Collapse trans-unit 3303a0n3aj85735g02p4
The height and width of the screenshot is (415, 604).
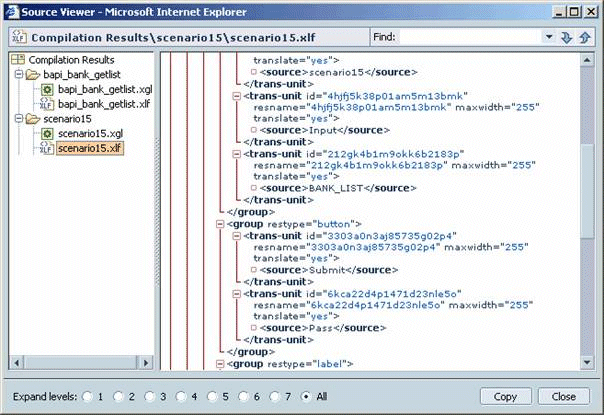coord(237,236)
